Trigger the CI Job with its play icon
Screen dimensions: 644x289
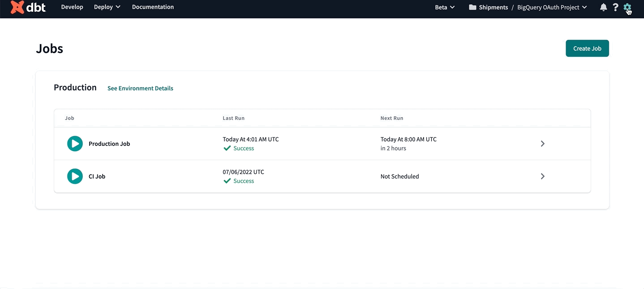(x=75, y=176)
